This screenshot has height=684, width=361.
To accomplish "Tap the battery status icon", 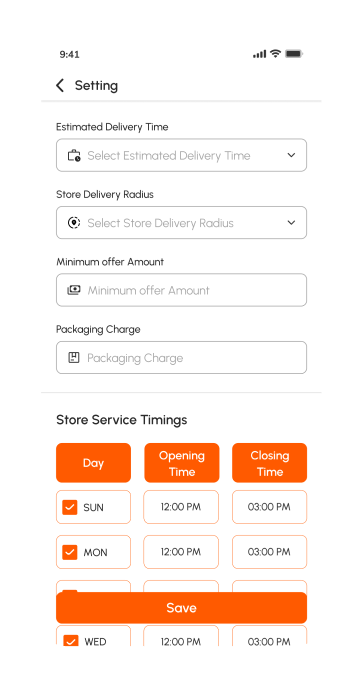I will 294,54.
